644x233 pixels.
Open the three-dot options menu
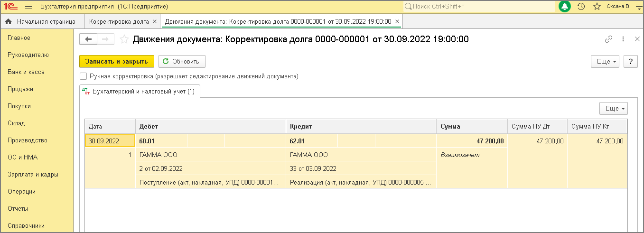(x=623, y=39)
